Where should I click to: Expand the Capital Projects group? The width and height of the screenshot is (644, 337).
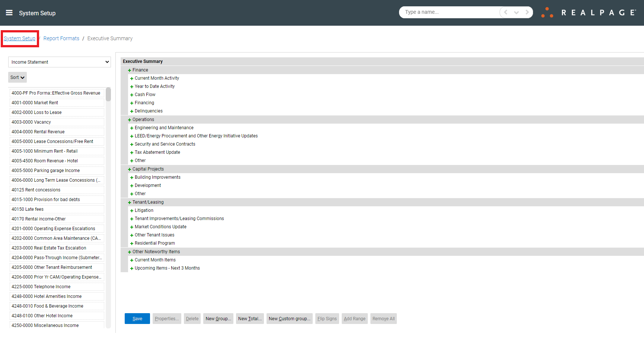[129, 169]
